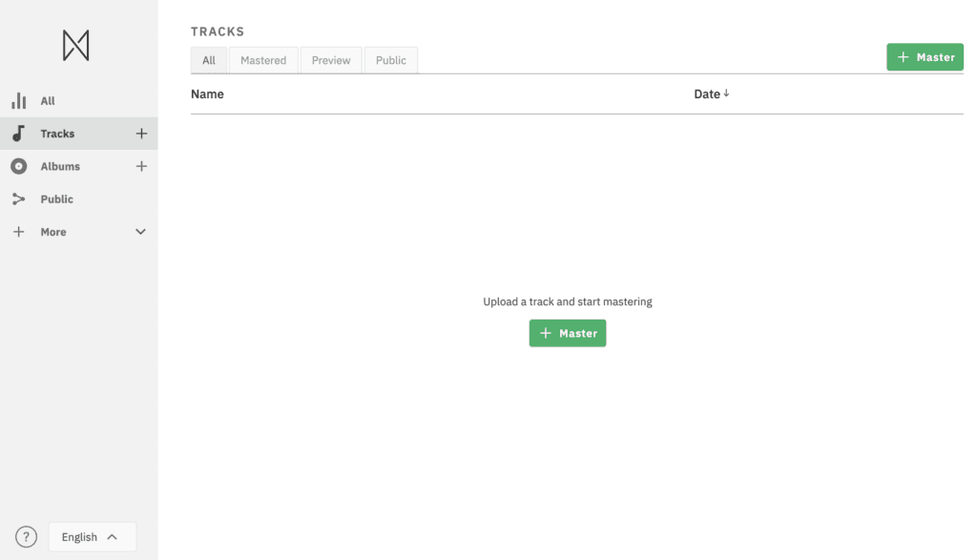Click the Public share icon in sidebar

click(18, 199)
